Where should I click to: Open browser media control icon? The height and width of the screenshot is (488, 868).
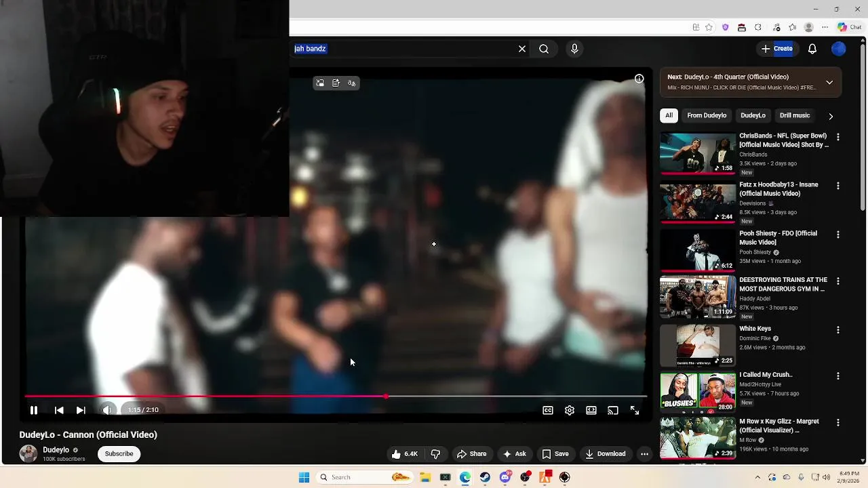776,27
